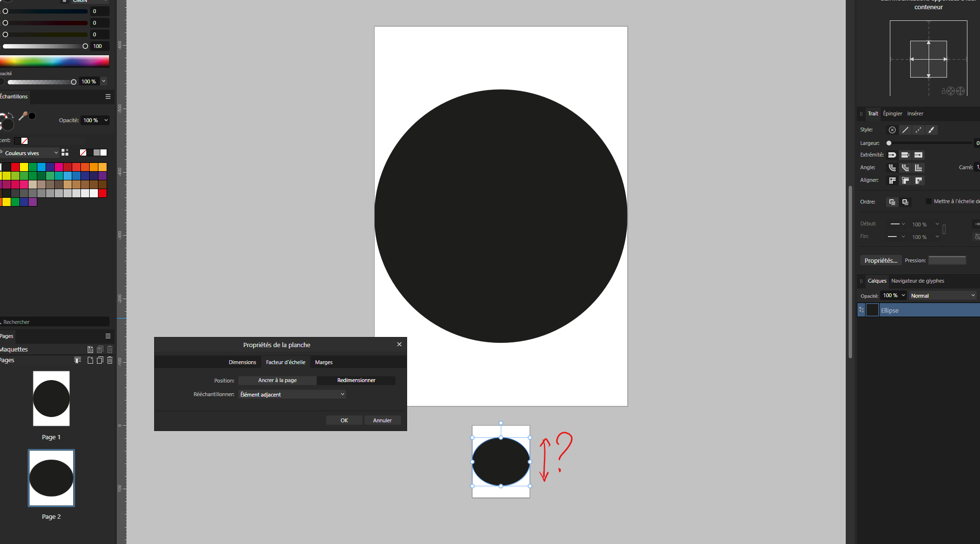Click the Largeur stroke width slider
The width and height of the screenshot is (980, 544).
[x=930, y=143]
